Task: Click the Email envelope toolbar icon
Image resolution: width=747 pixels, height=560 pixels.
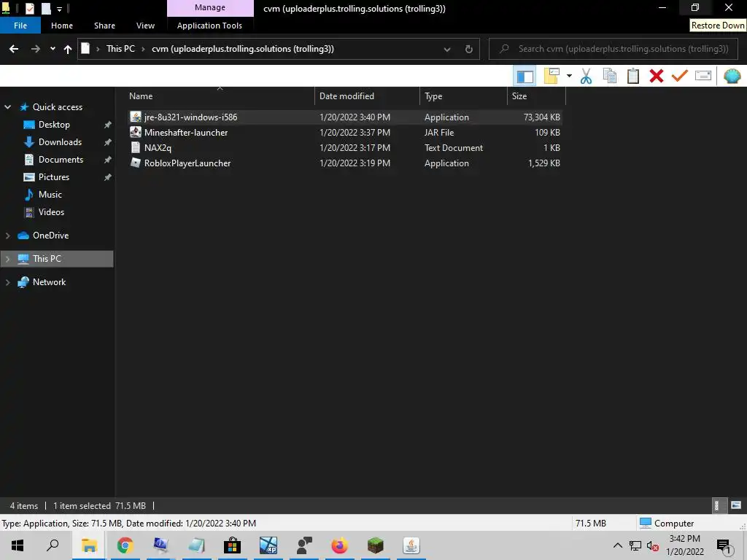Action: [703, 76]
